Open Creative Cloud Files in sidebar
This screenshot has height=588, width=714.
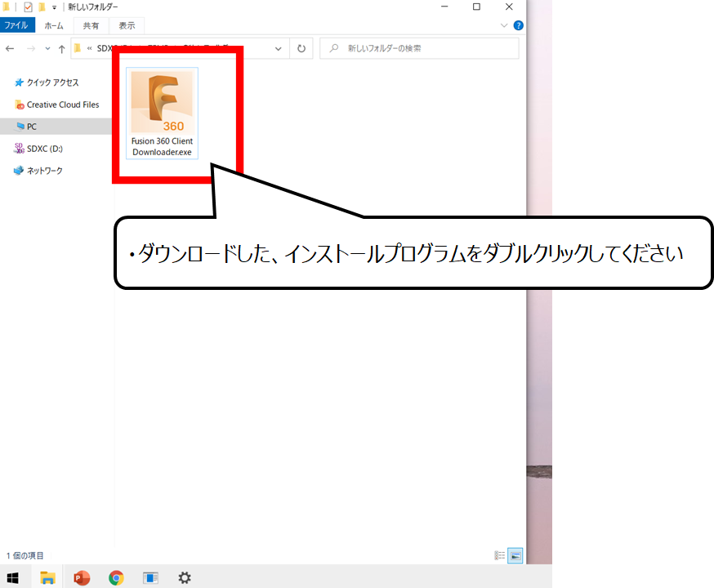coord(57,105)
